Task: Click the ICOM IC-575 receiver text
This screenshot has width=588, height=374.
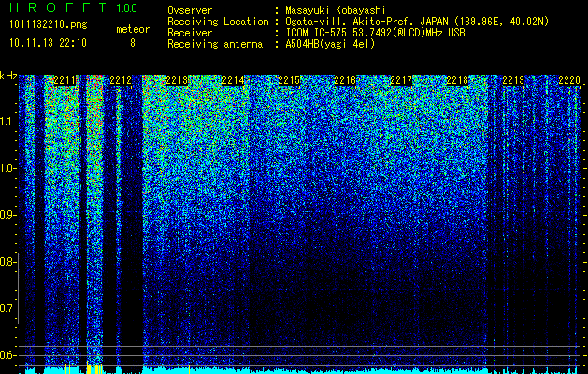Action: point(375,33)
